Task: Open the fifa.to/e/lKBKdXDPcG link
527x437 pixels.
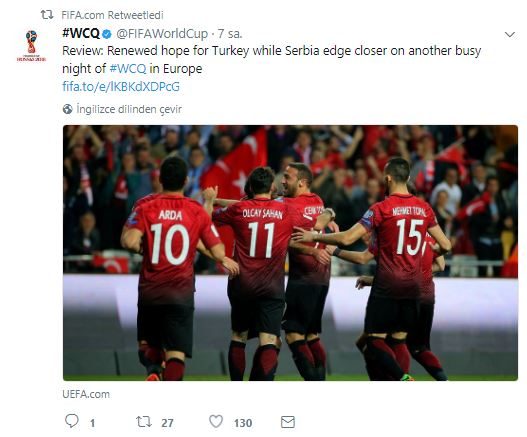Action: coord(121,87)
